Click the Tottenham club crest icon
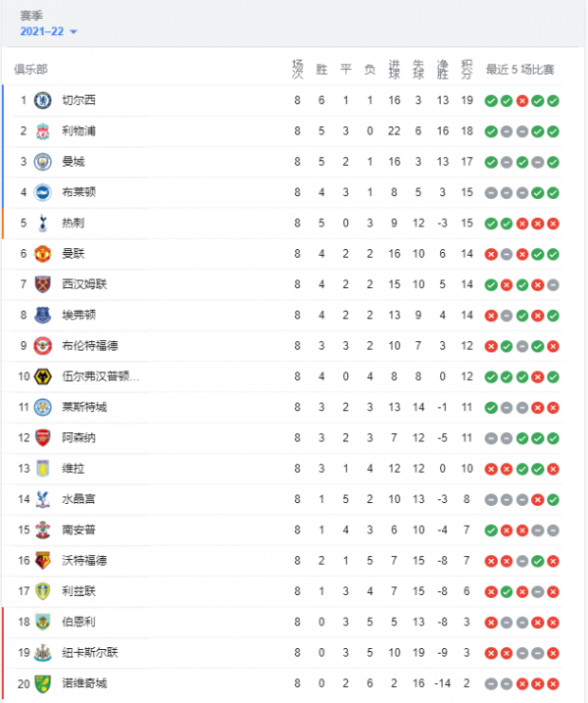 [x=42, y=224]
